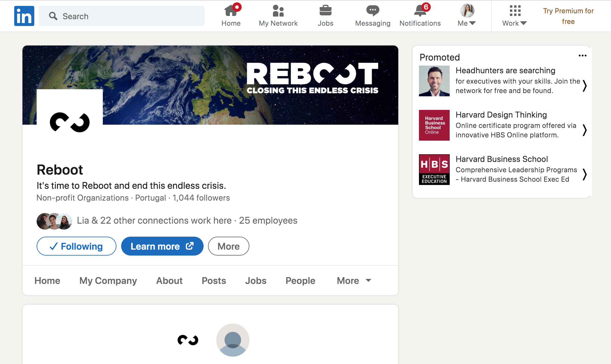Expand the Me dropdown arrow

(x=472, y=23)
